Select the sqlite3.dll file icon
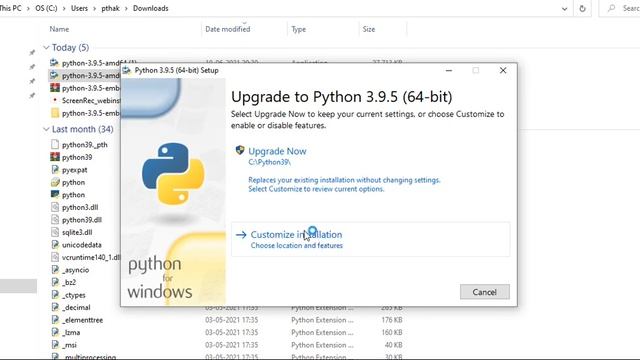 pos(55,232)
